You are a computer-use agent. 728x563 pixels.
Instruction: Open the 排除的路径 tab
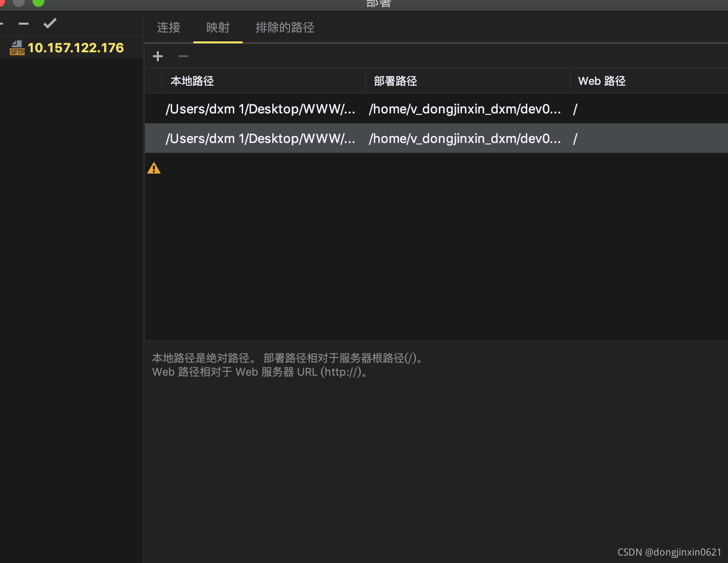(285, 27)
